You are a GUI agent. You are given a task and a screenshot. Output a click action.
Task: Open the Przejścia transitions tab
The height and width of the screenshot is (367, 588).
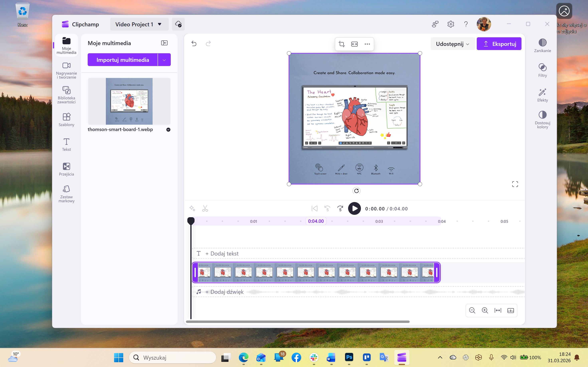[x=66, y=169]
